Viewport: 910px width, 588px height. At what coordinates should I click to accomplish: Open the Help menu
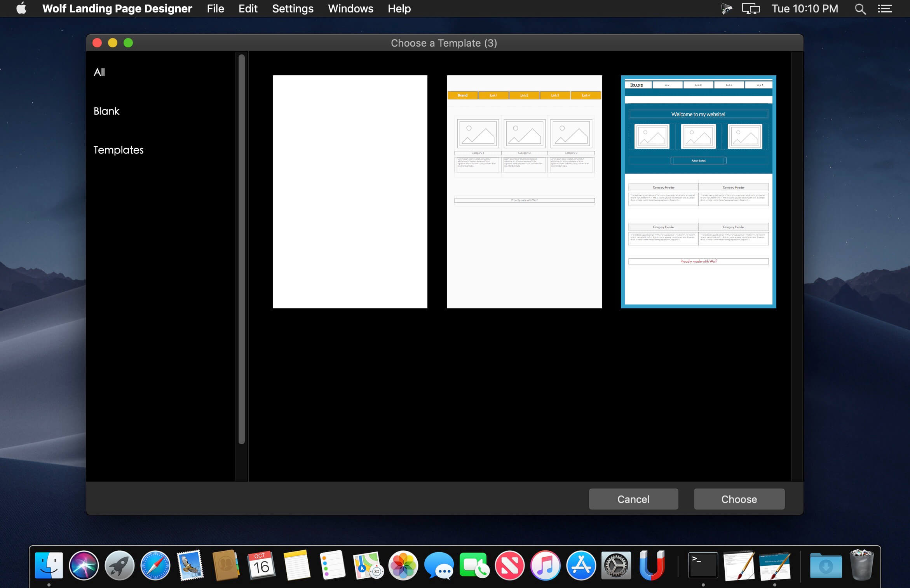click(x=398, y=9)
